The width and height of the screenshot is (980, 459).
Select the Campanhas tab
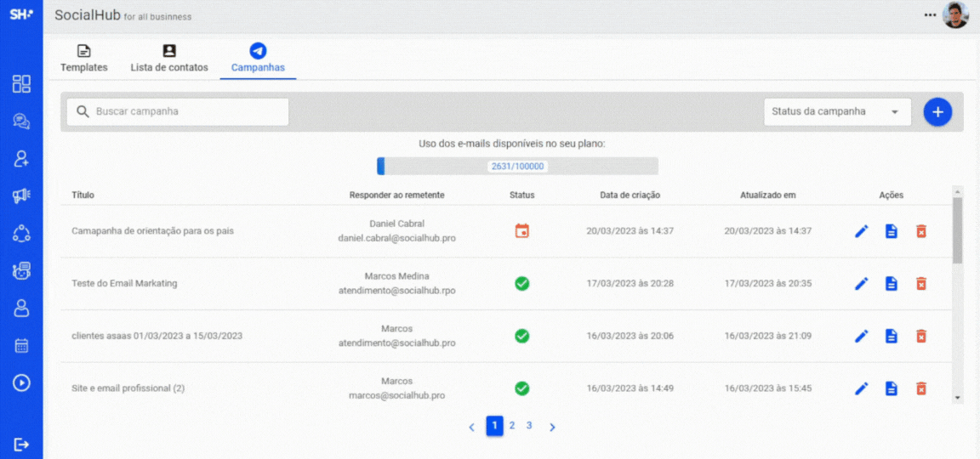[x=258, y=59]
